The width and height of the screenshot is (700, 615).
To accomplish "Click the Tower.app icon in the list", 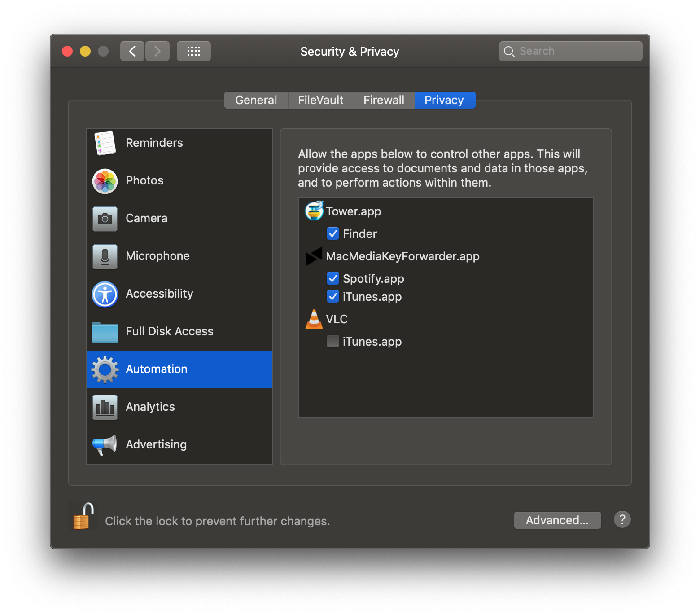I will coord(314,211).
